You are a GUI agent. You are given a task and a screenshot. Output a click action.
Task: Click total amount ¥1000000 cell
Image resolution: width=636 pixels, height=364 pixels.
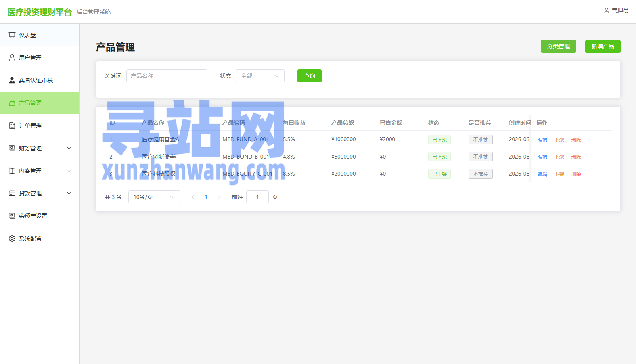click(343, 139)
